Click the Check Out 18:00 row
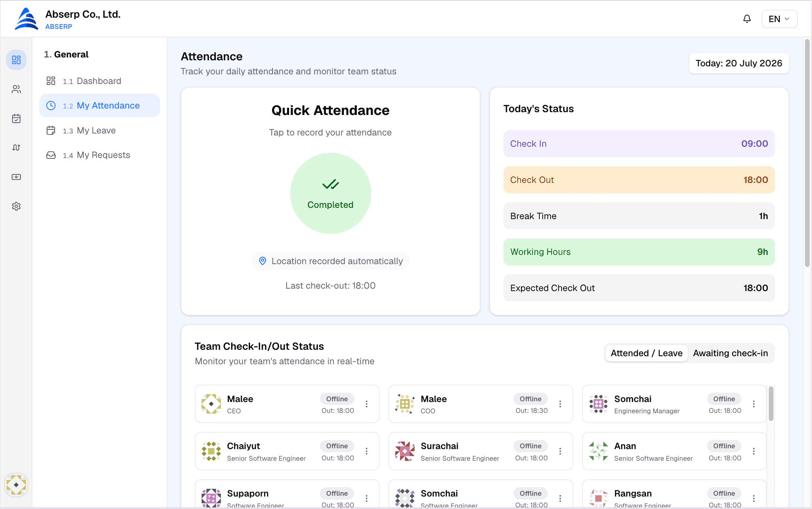The height and width of the screenshot is (509, 812). tap(639, 180)
